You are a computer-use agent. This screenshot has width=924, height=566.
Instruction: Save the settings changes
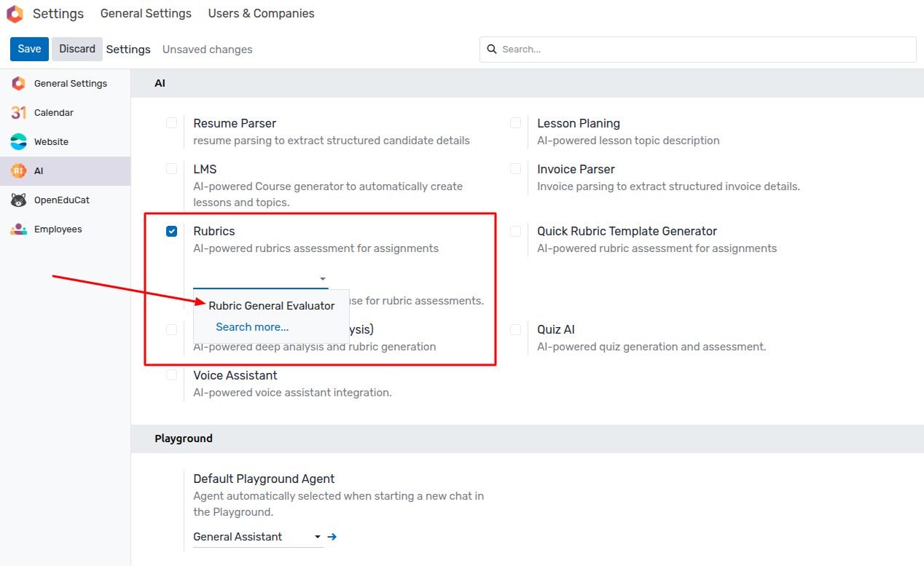coord(29,49)
